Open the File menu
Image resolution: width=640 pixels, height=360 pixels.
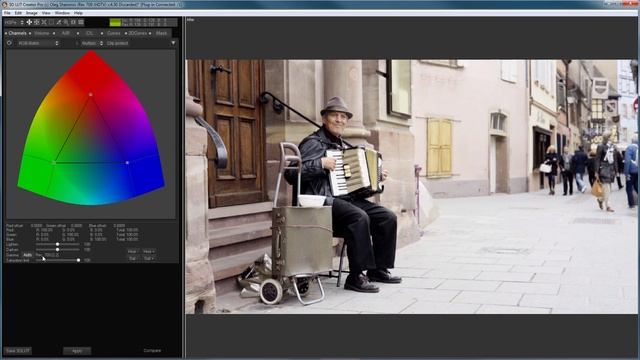pos(7,13)
